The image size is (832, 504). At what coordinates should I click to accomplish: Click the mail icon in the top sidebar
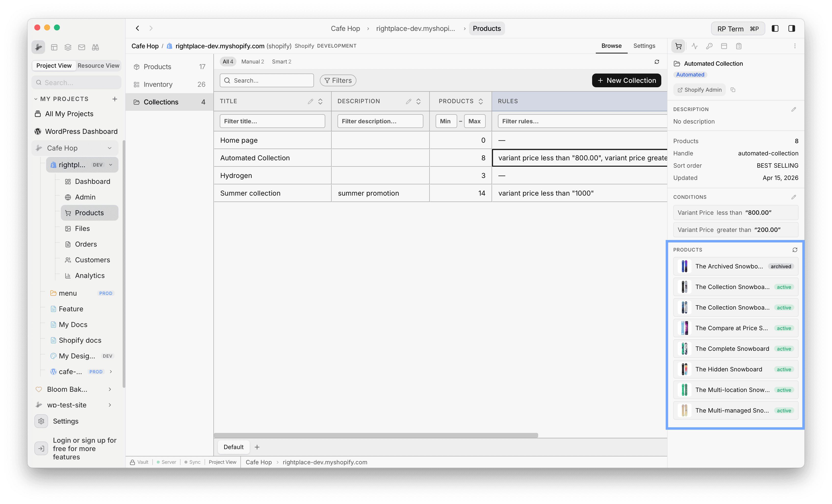pyautogui.click(x=81, y=47)
